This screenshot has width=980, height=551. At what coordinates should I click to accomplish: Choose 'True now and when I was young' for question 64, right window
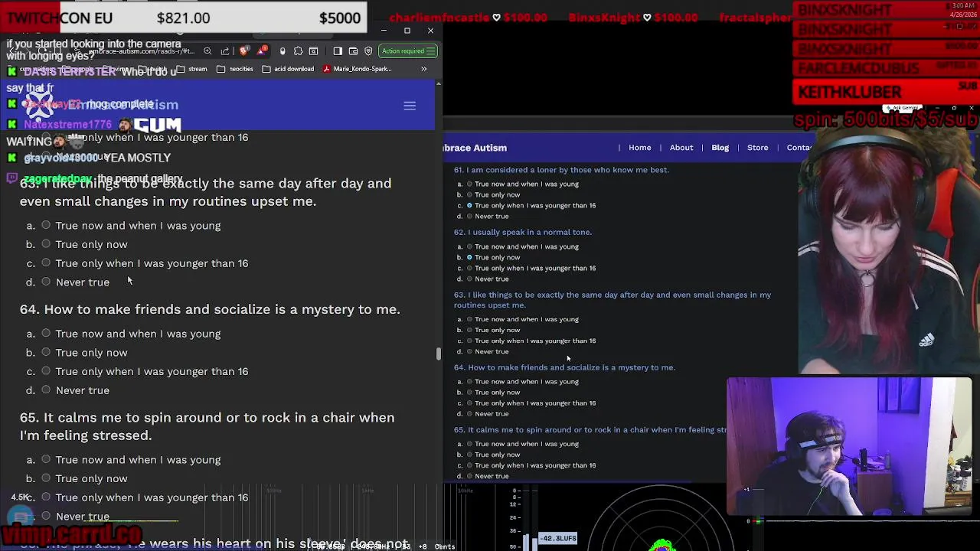point(469,381)
